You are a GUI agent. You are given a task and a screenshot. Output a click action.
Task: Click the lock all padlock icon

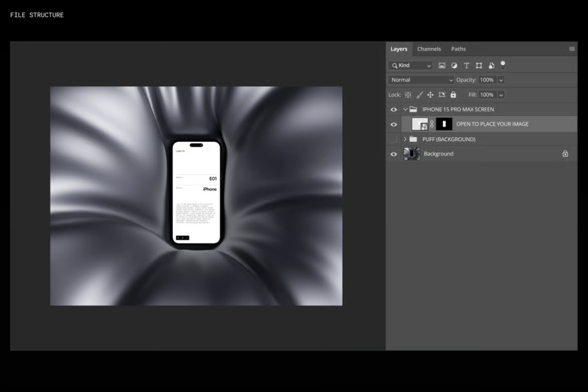453,95
